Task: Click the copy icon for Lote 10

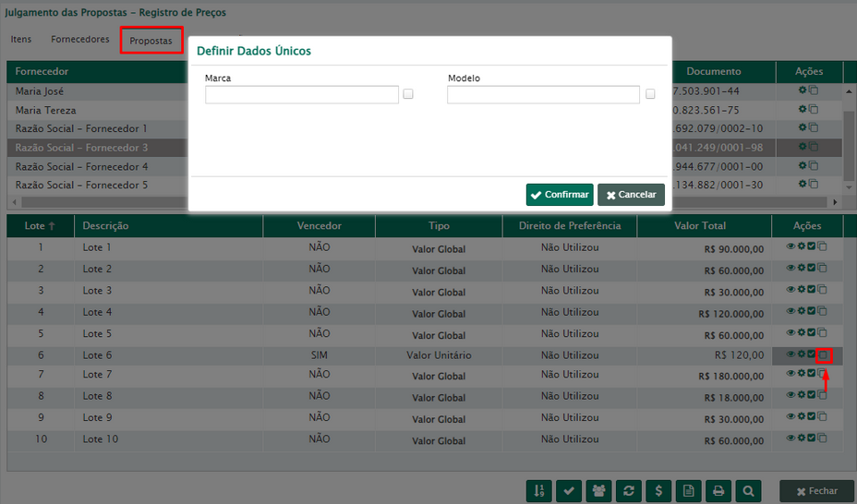Action: click(x=822, y=438)
